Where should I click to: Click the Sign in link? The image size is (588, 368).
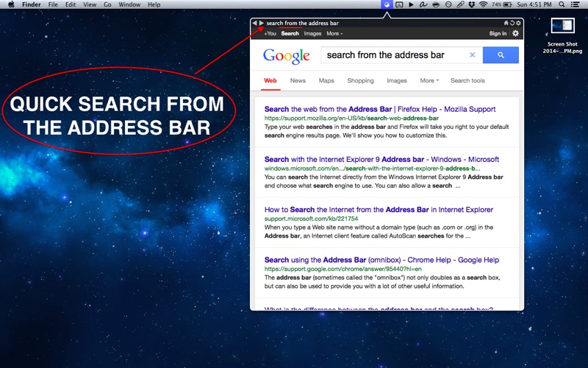(498, 33)
